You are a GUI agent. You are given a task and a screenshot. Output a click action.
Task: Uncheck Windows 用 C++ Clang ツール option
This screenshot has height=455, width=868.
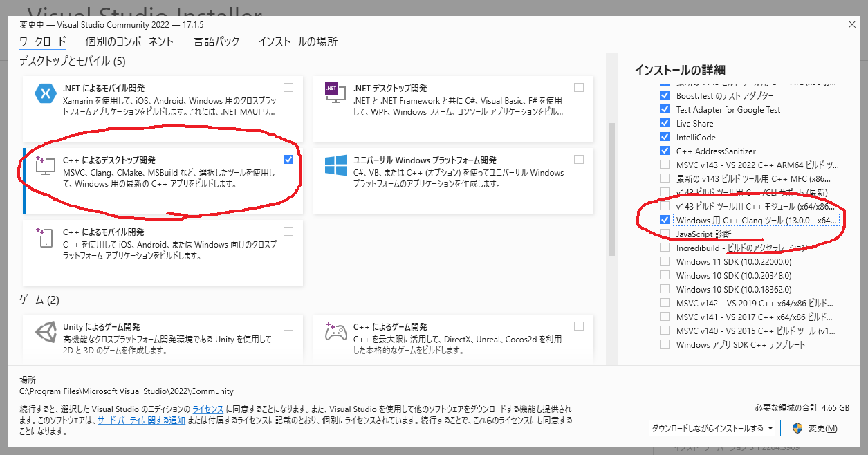coord(665,220)
